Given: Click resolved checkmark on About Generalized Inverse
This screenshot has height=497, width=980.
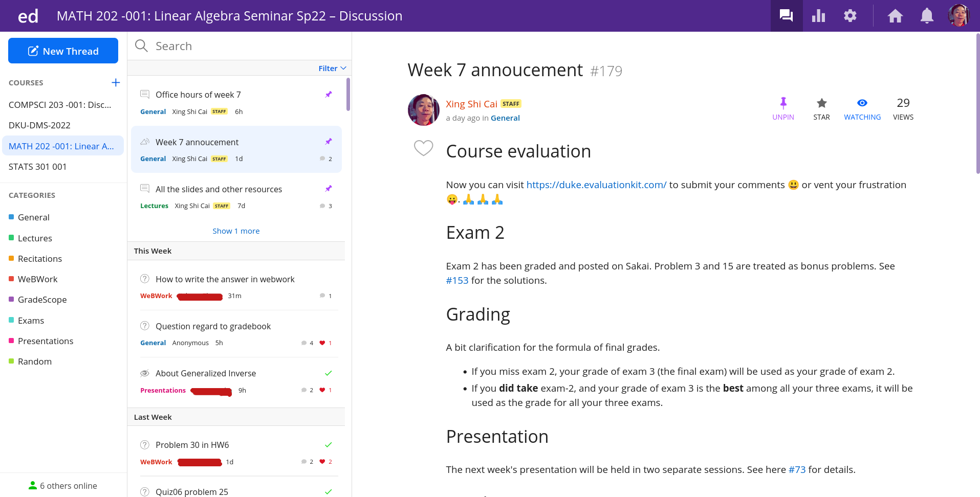Looking at the screenshot, I should click(329, 373).
